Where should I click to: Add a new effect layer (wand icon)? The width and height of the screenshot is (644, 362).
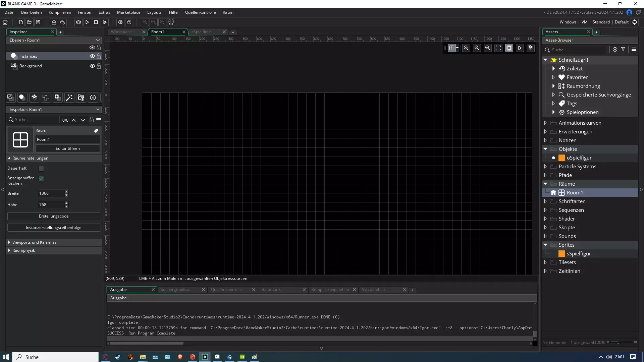(69, 98)
